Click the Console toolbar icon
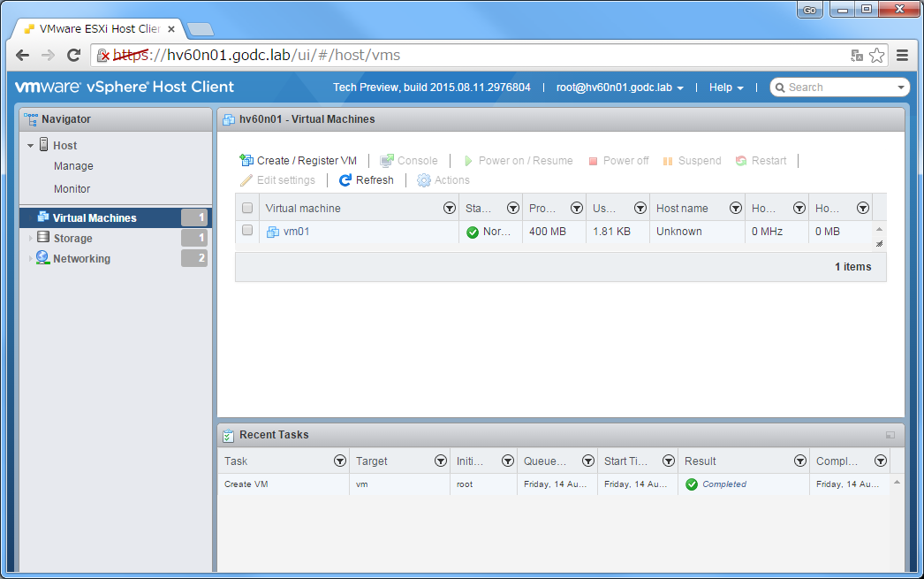This screenshot has width=924, height=579. [x=387, y=160]
